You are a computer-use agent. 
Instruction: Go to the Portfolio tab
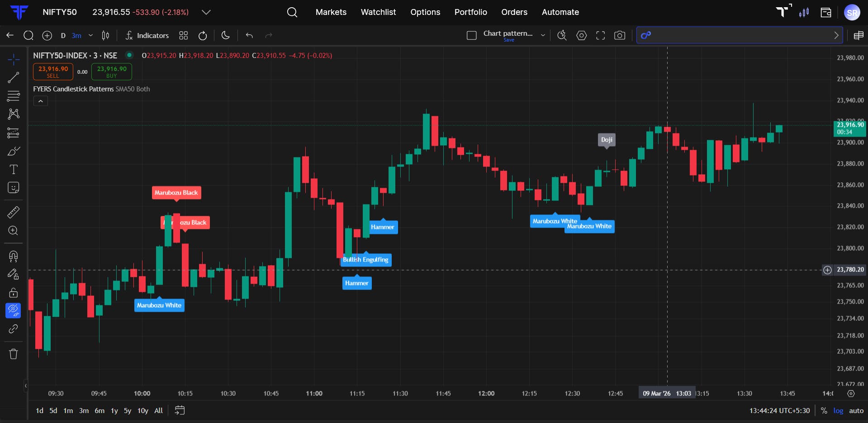(470, 12)
